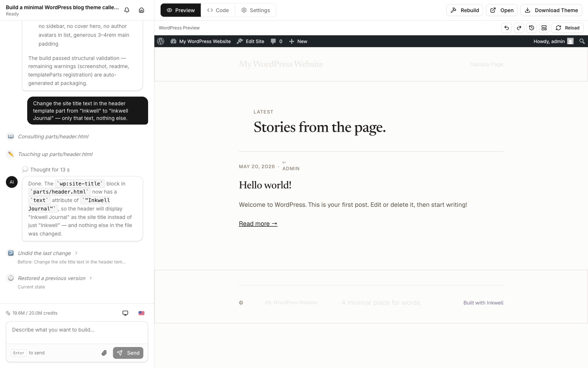Viewport: 588px width, 368px height.
Task: Click the ADMIN author name
Action: point(291,169)
